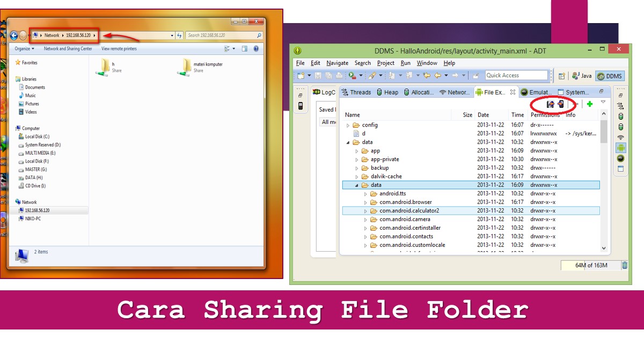Image resolution: width=644 pixels, height=337 pixels.
Task: Click View remote printers
Action: [x=119, y=48]
